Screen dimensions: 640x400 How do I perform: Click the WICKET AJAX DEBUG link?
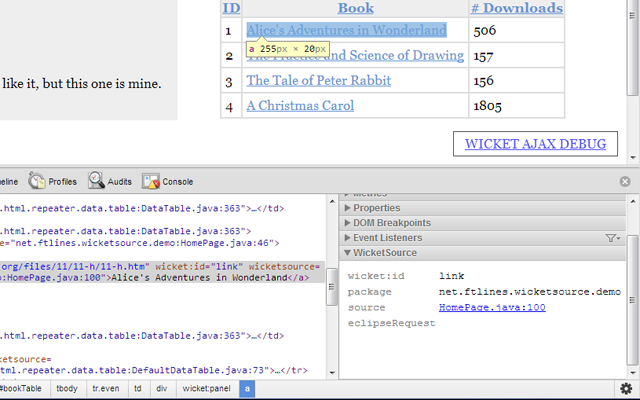click(x=535, y=144)
